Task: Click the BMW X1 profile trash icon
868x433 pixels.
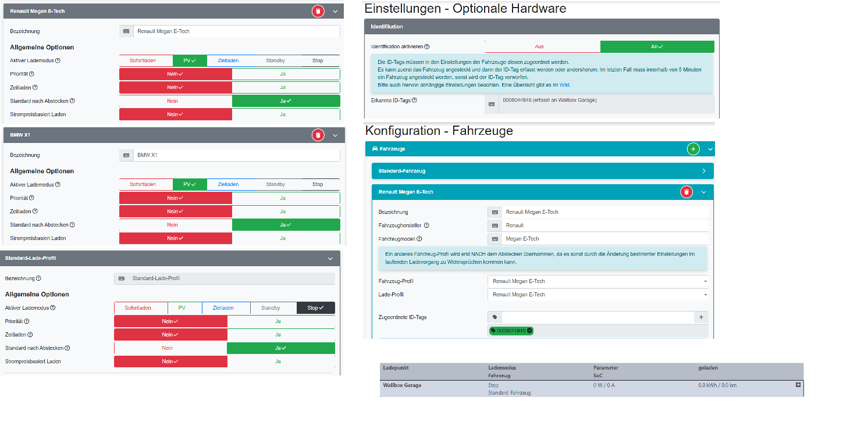Action: click(x=318, y=135)
